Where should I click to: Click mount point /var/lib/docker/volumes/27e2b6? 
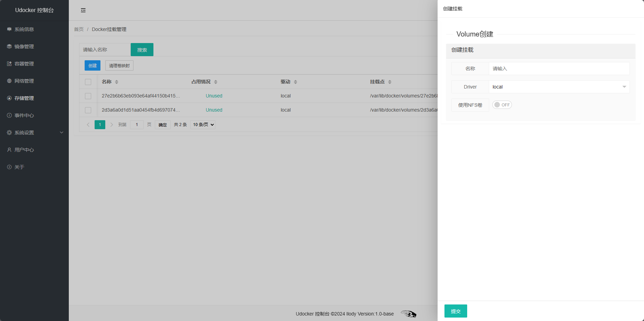coord(404,96)
